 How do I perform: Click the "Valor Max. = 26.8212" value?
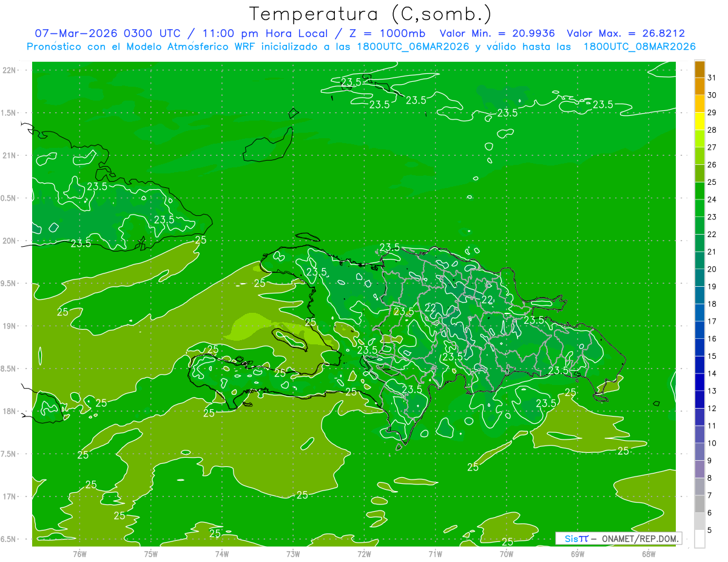626,33
